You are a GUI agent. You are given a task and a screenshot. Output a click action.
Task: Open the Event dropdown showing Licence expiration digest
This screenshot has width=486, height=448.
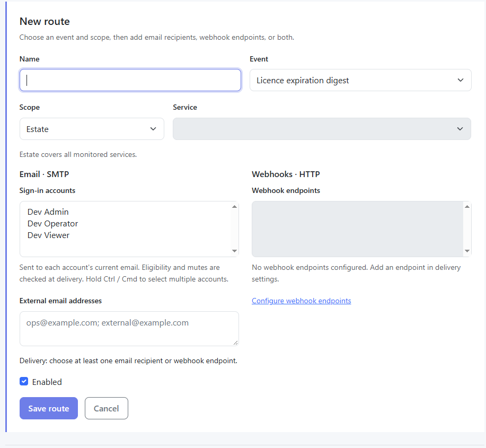click(x=360, y=80)
